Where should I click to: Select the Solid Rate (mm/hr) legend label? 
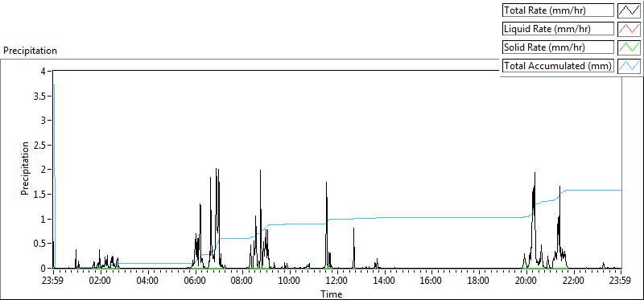(x=559, y=47)
